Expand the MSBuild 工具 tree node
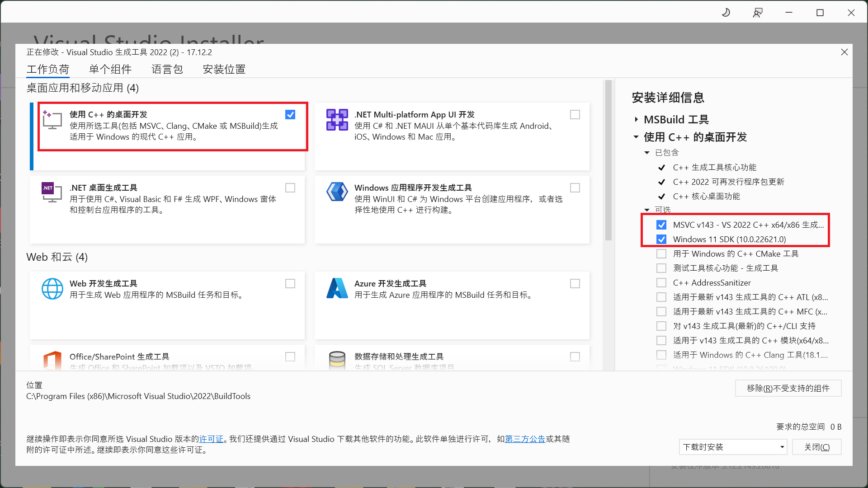The height and width of the screenshot is (488, 868). point(636,120)
